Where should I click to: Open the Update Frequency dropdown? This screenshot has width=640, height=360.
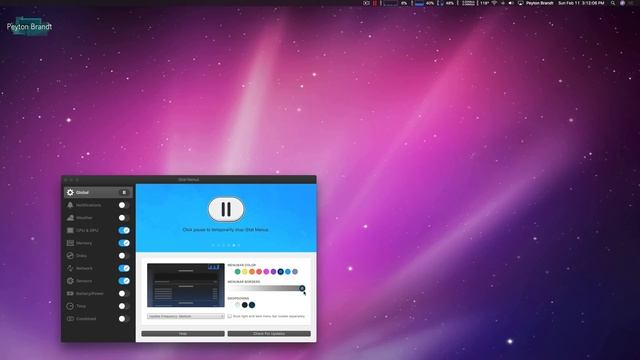pos(186,316)
